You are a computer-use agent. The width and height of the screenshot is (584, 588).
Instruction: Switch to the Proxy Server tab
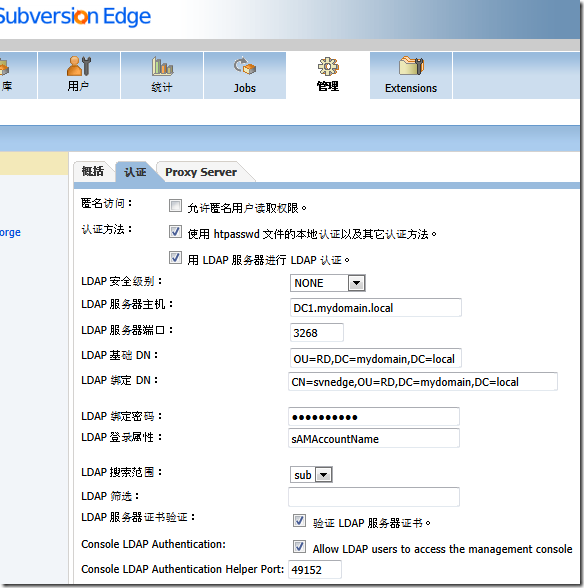point(201,172)
